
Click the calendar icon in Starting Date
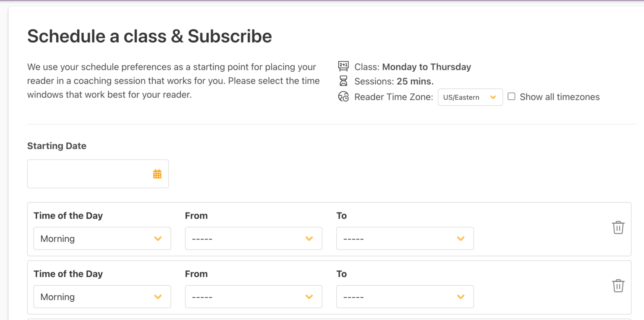click(x=157, y=174)
